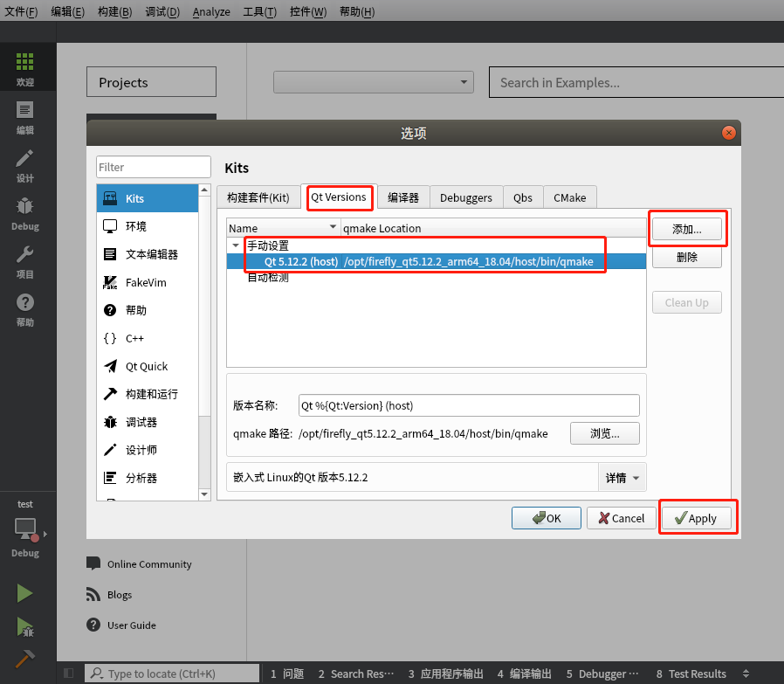The width and height of the screenshot is (784, 684).
Task: Select 调试器 (Debugger) category
Action: point(148,422)
